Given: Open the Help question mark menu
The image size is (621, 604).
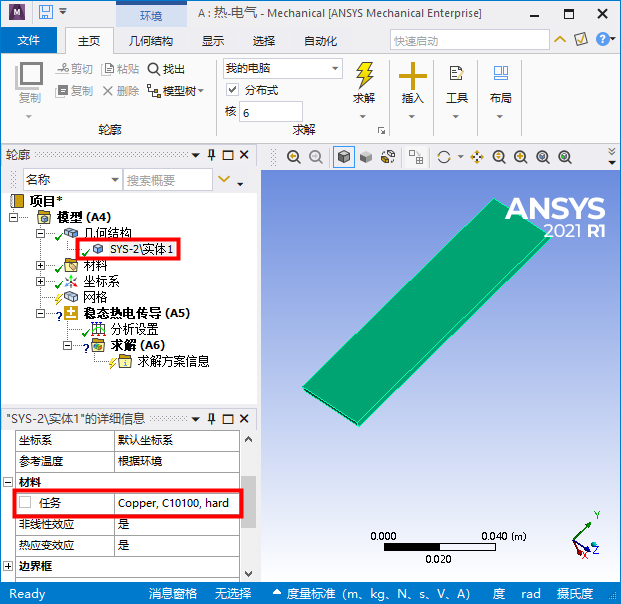Looking at the screenshot, I should pos(605,39).
